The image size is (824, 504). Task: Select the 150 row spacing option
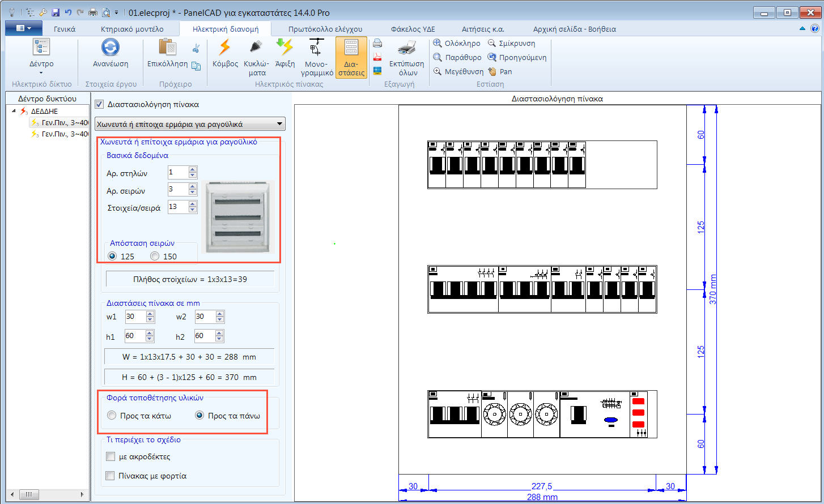click(155, 257)
